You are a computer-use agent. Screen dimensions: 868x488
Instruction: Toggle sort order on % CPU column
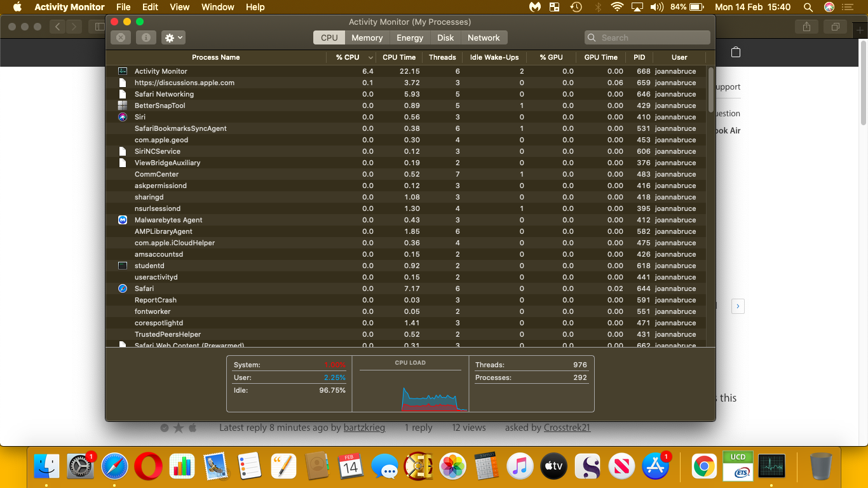[x=351, y=57]
